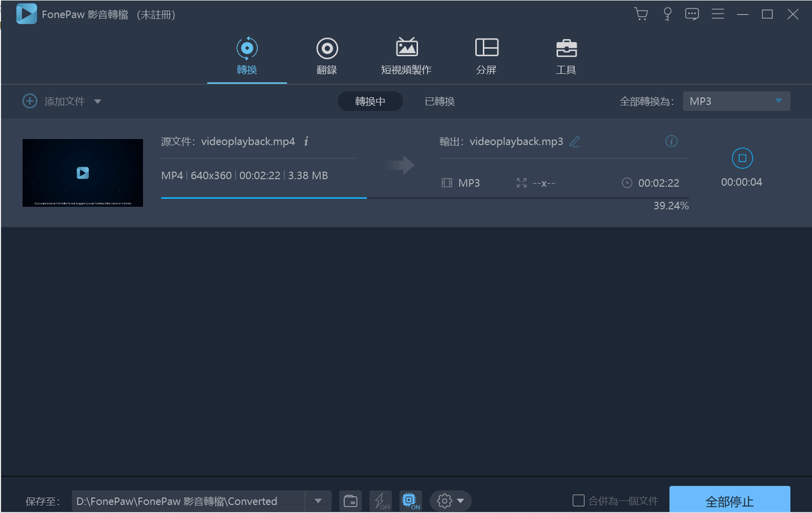Open the 全部轉換為 MP3 format dropdown

(x=737, y=101)
